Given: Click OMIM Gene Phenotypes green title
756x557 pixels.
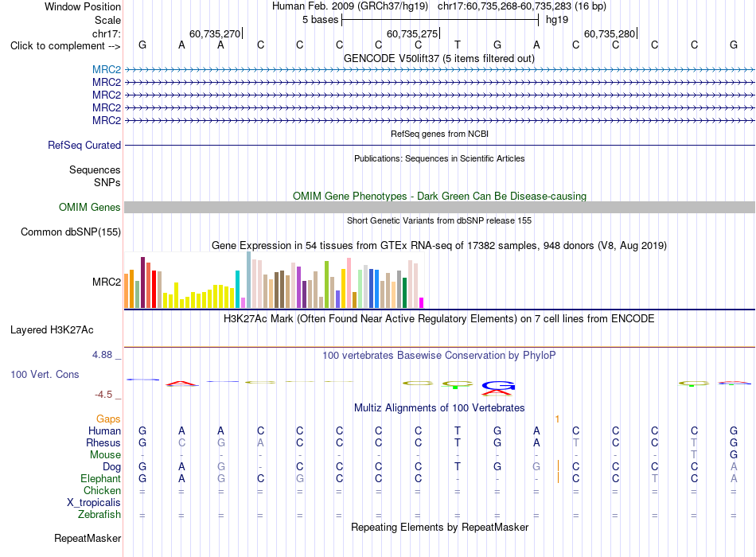Looking at the screenshot, I should [x=439, y=196].
